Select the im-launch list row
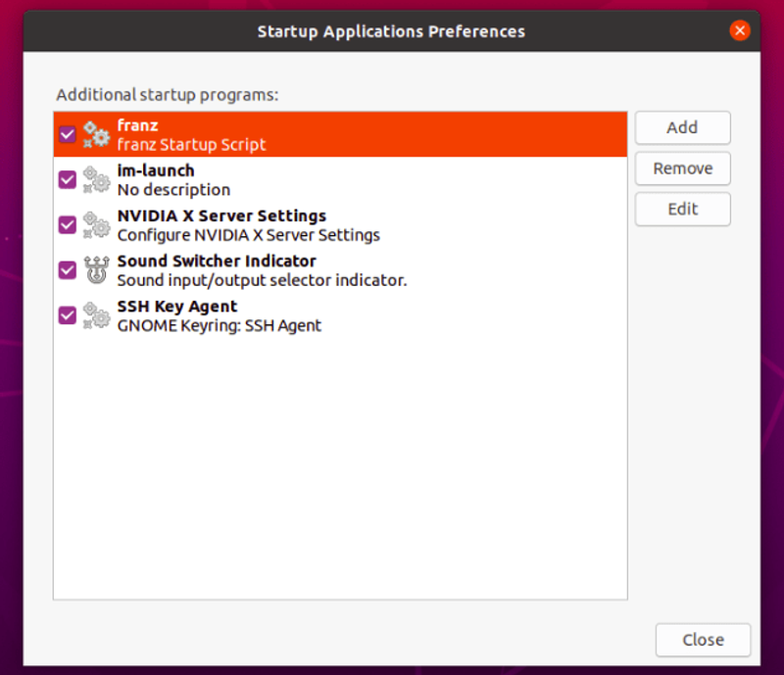Image resolution: width=784 pixels, height=675 pixels. point(340,180)
